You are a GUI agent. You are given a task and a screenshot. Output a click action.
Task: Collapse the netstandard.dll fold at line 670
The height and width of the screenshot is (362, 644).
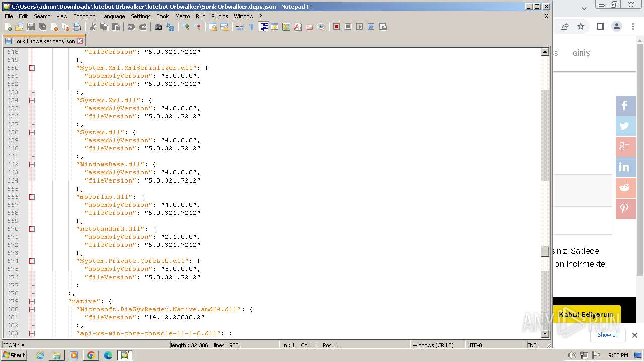coord(32,229)
